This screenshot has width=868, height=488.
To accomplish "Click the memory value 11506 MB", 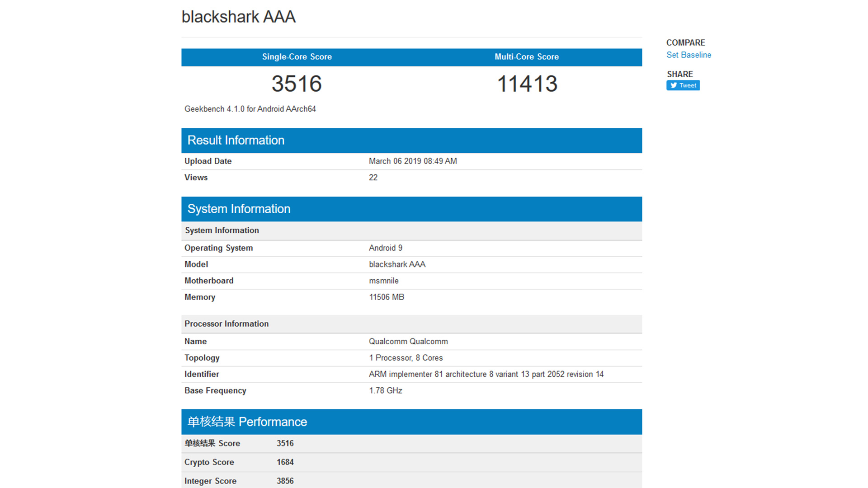I will [x=386, y=297].
